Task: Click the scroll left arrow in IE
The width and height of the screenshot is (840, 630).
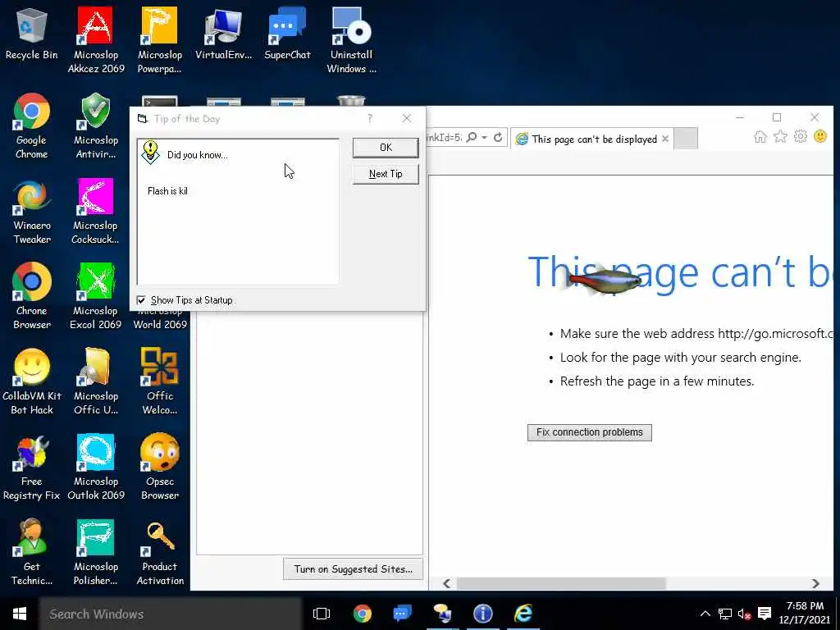Action: 447,583
